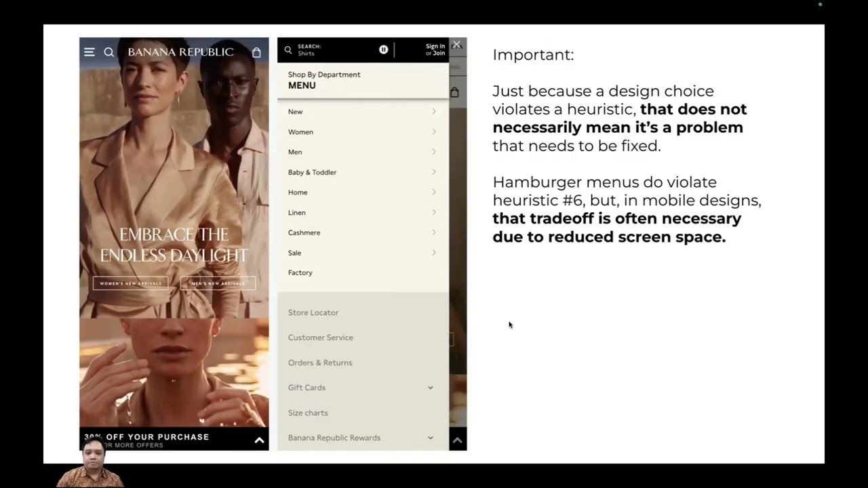This screenshot has height=488, width=868.
Task: Pause the rotating search suggestion
Action: (x=384, y=49)
